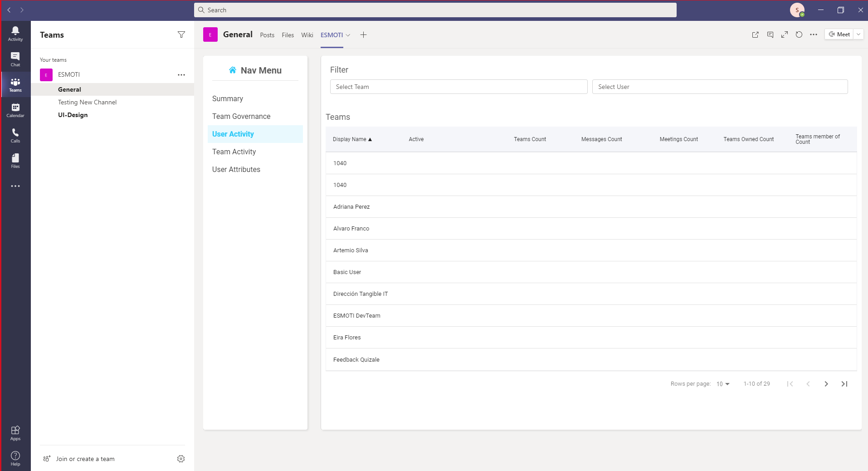The image size is (868, 471).
Task: Show more apps ellipsis in app bar
Action: point(15,186)
